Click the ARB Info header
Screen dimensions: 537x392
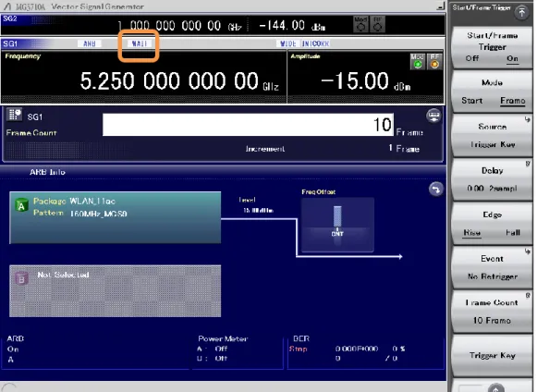click(x=47, y=172)
